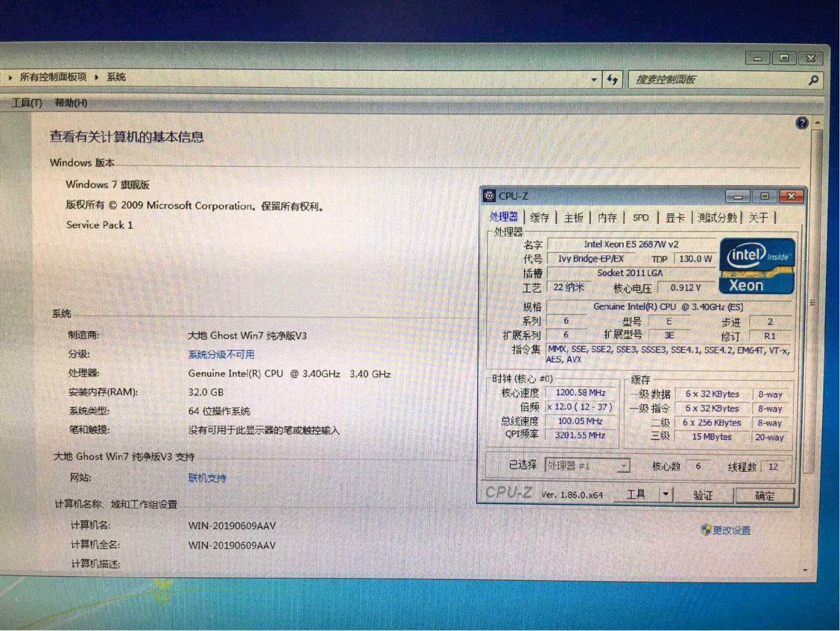Click the 工具 button in CPU-Z
Viewport: 840px width, 631px height.
click(636, 494)
